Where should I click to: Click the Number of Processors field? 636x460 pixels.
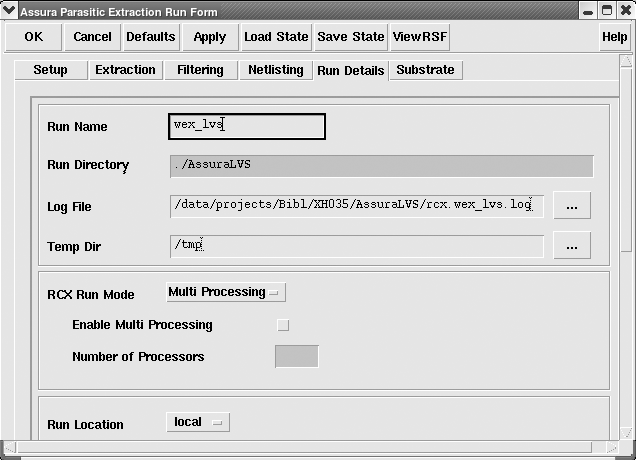click(x=297, y=357)
